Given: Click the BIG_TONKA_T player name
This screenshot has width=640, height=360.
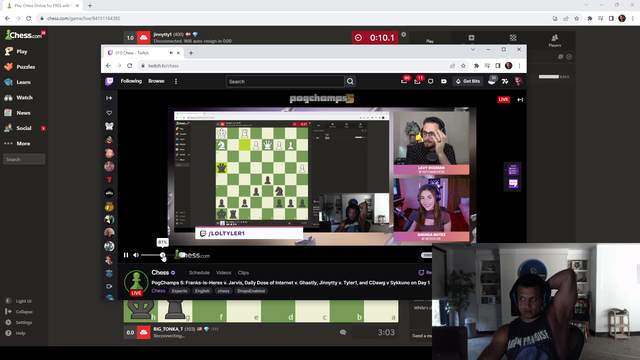Looking at the screenshot, I should point(169,329).
